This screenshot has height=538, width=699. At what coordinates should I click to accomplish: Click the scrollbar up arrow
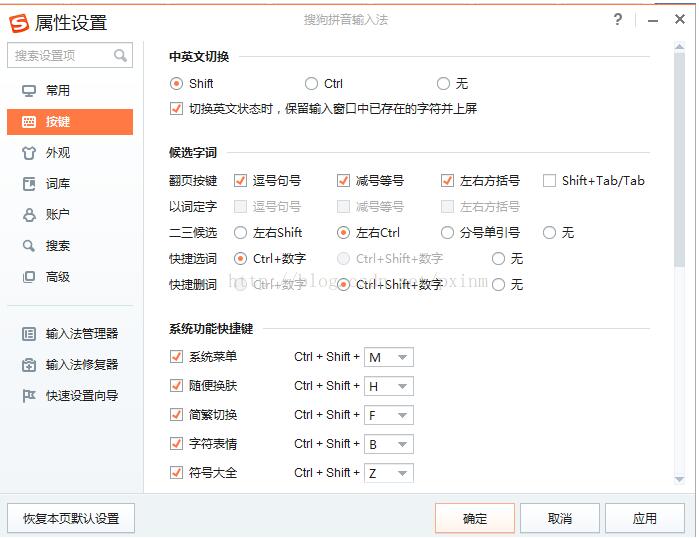679,46
